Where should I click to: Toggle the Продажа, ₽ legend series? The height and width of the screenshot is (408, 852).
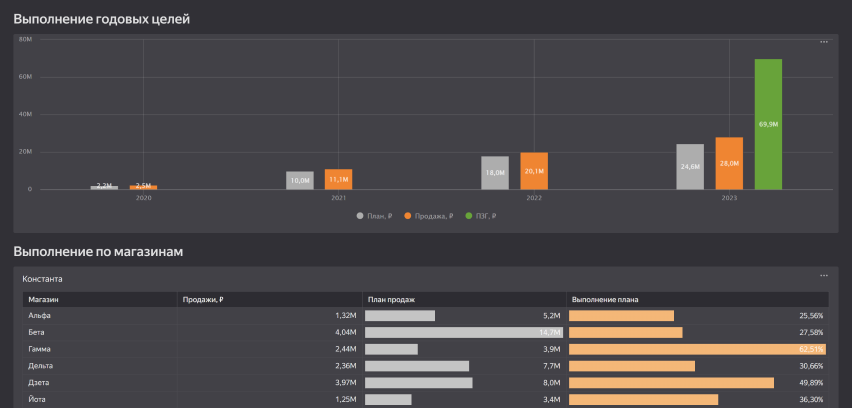click(428, 215)
